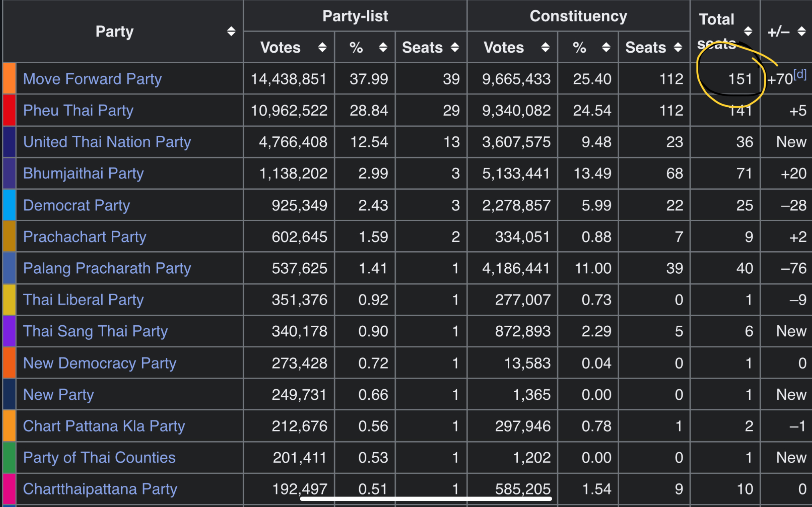Tap the home indicator bar at bottom

[426, 499]
